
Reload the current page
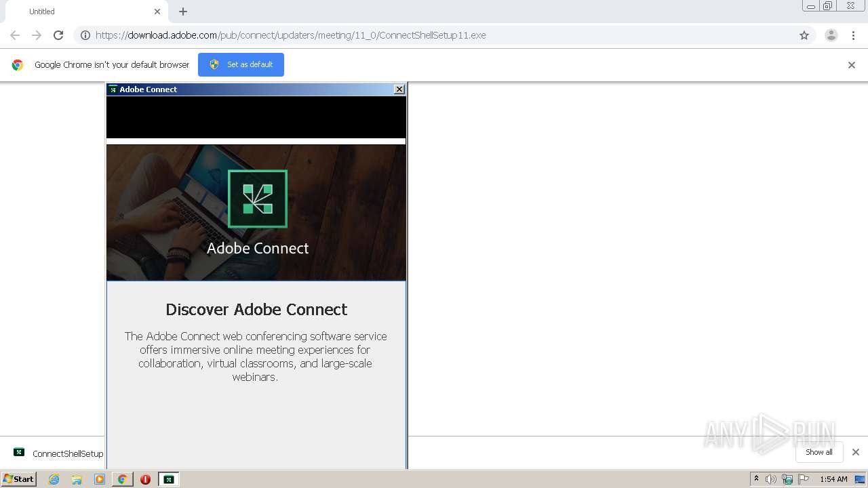(x=58, y=35)
